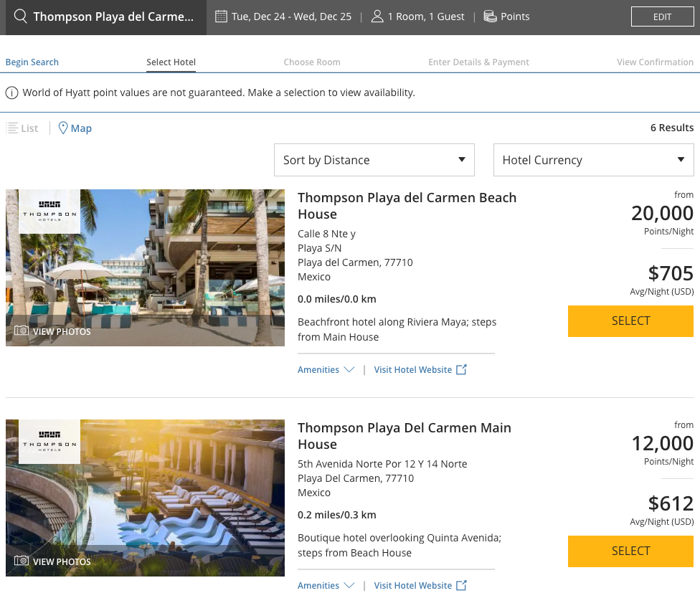The width and height of the screenshot is (700, 593).
Task: Switch to List view
Action: tap(22, 128)
